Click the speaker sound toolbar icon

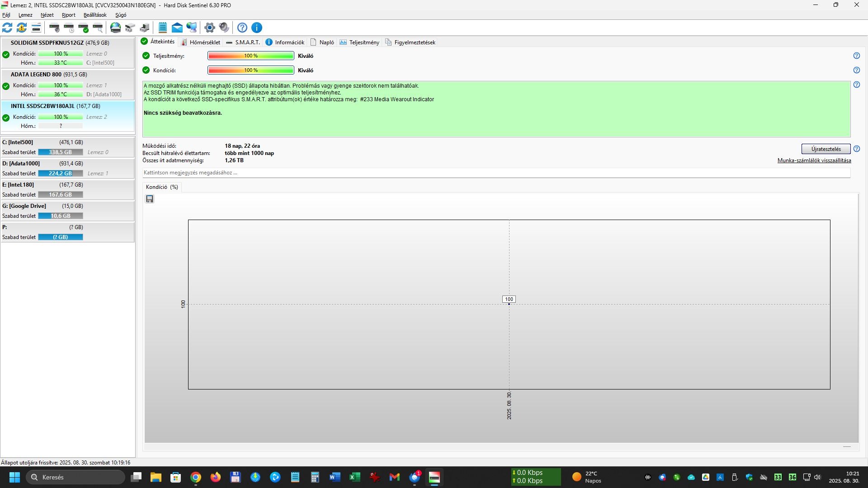[x=224, y=28]
